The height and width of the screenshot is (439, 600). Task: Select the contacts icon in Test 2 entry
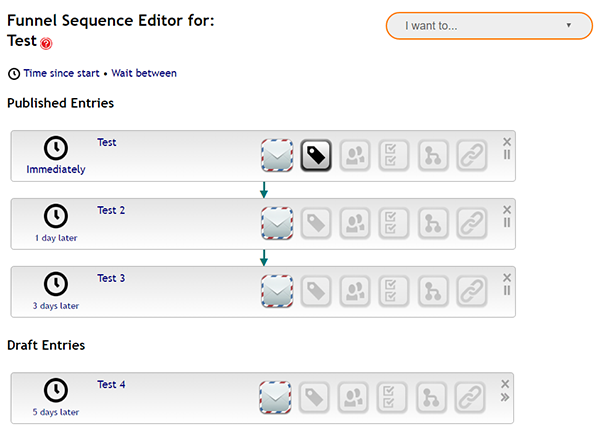tap(355, 224)
